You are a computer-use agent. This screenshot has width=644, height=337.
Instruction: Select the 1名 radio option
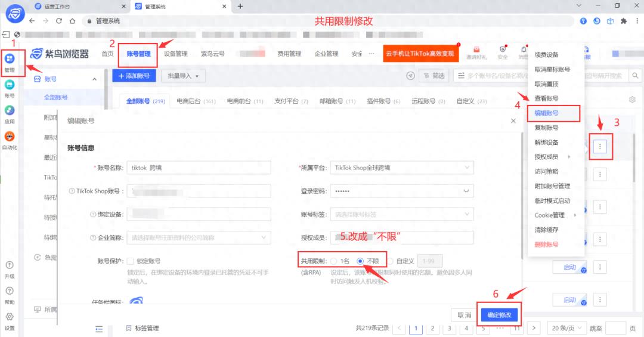[x=334, y=261]
